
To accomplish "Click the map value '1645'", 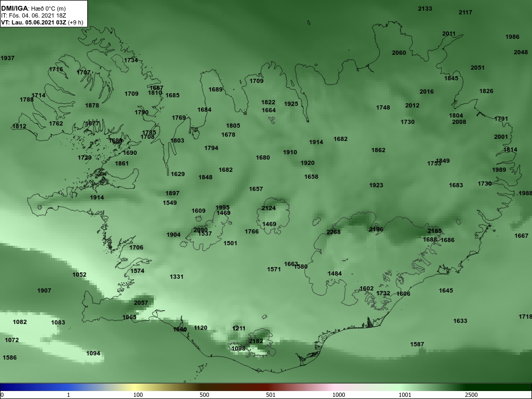I will coord(445,290).
